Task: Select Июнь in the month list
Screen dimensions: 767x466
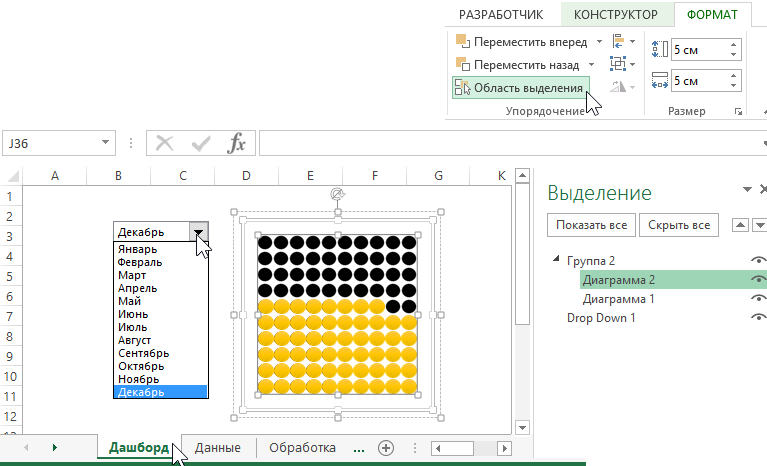Action: [x=131, y=314]
